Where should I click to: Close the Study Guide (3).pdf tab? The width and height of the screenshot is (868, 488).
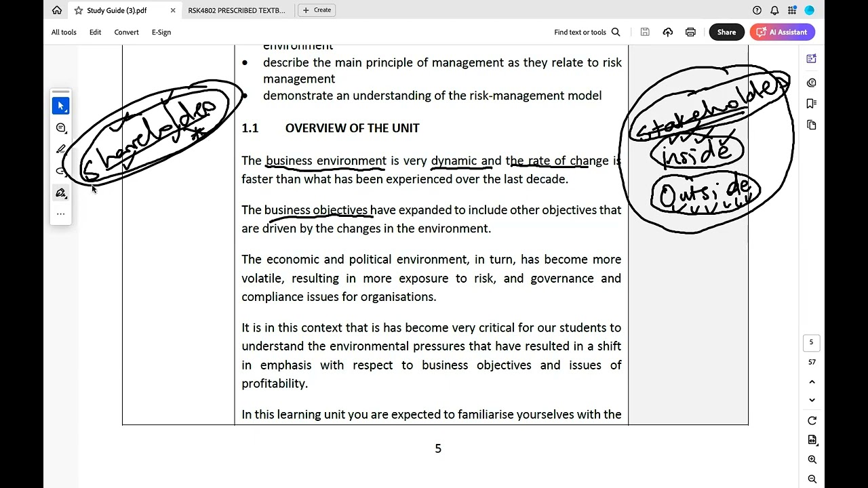173,10
